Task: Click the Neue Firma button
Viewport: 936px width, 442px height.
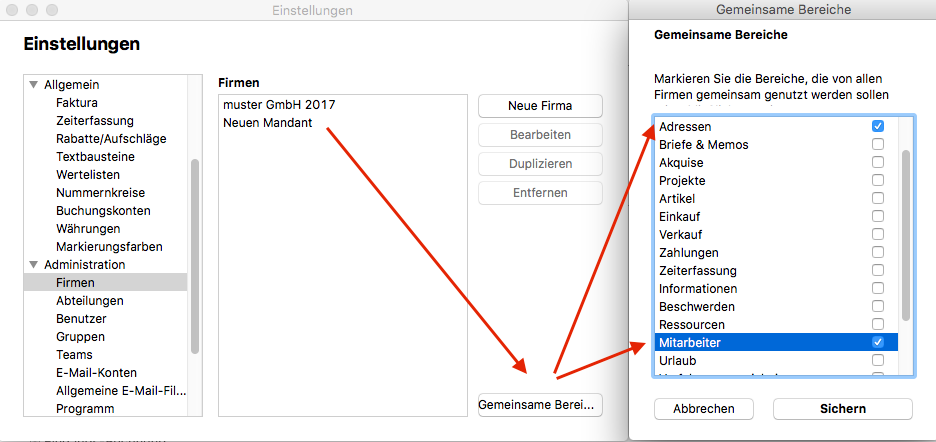Action: click(540, 106)
